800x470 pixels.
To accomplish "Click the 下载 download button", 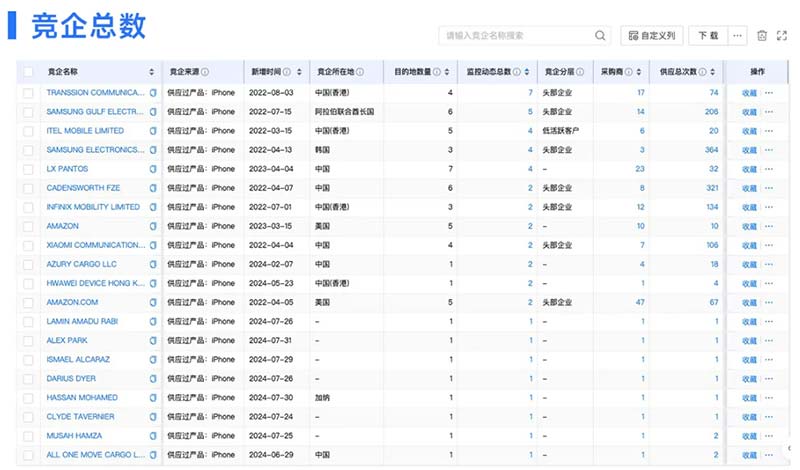I will point(708,35).
